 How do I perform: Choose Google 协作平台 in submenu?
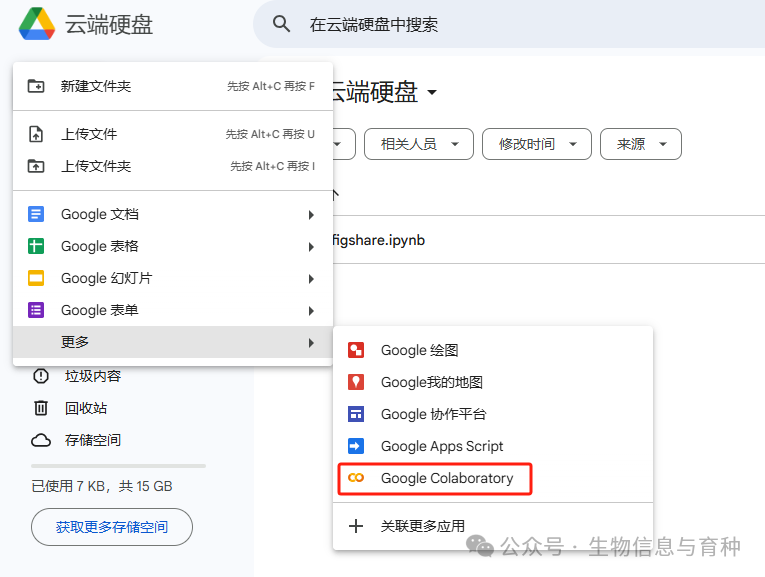pos(493,414)
